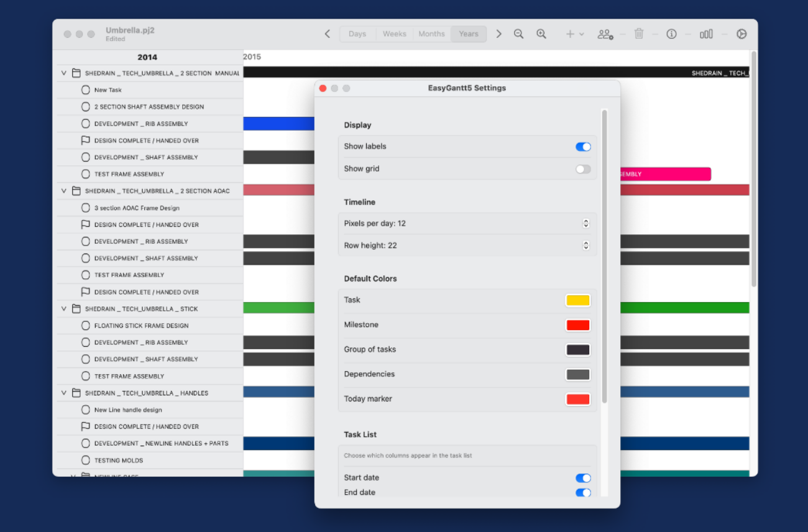Select the TESTING MOLDS task
808x532 pixels.
(x=150, y=461)
